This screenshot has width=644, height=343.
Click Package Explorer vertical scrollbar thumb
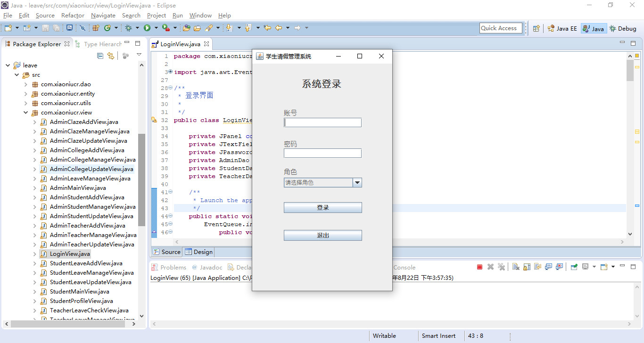coord(141,180)
